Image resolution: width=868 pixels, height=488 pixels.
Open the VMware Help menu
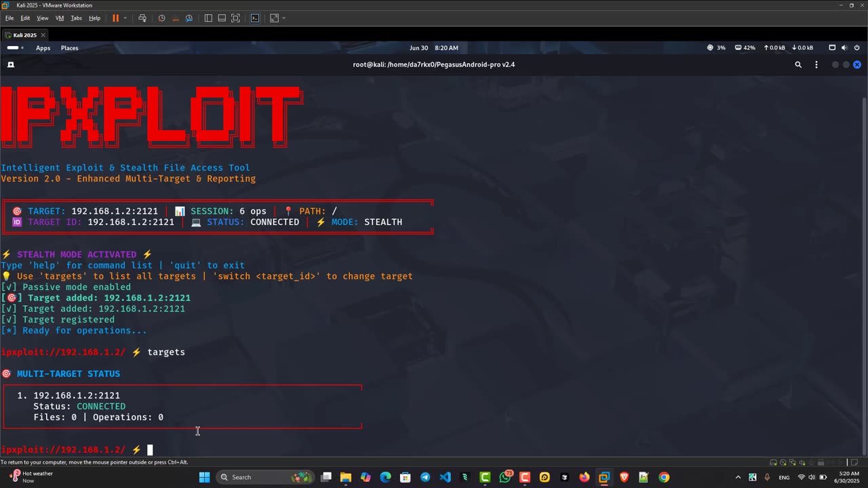click(x=95, y=18)
